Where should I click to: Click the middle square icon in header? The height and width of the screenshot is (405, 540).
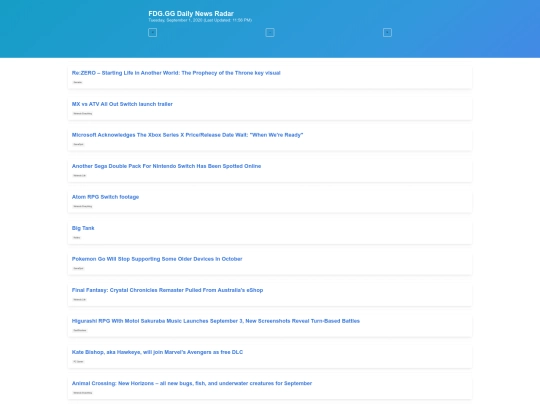click(x=270, y=32)
